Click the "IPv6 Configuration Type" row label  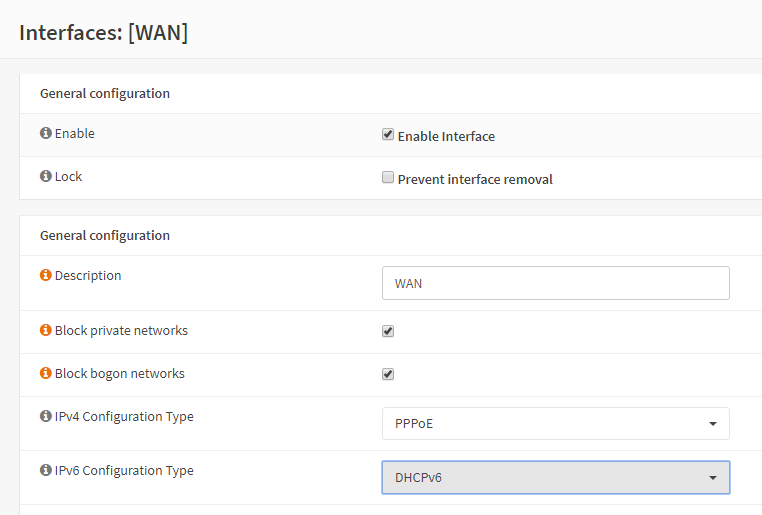(124, 470)
